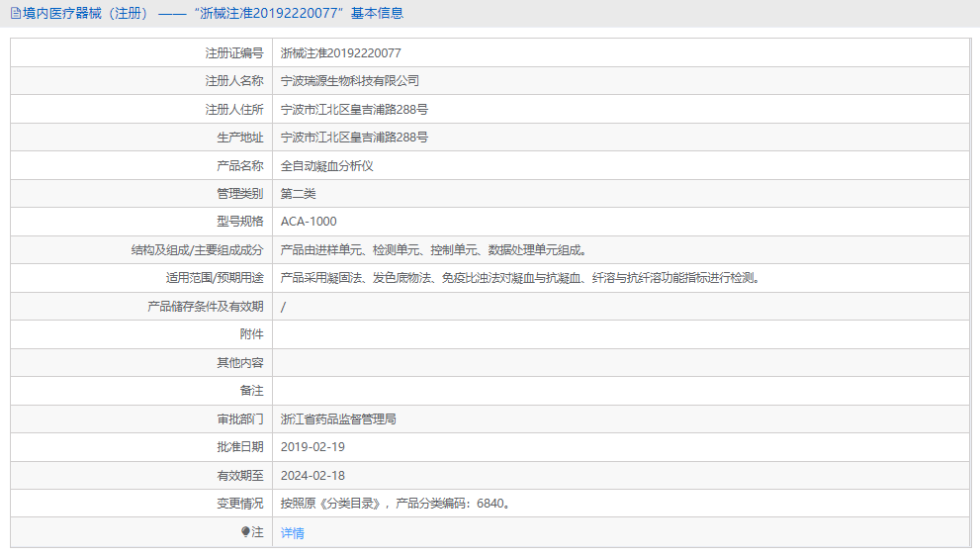Image resolution: width=980 pixels, height=557 pixels.
Task: Click the 备注 label
Action: tap(252, 390)
